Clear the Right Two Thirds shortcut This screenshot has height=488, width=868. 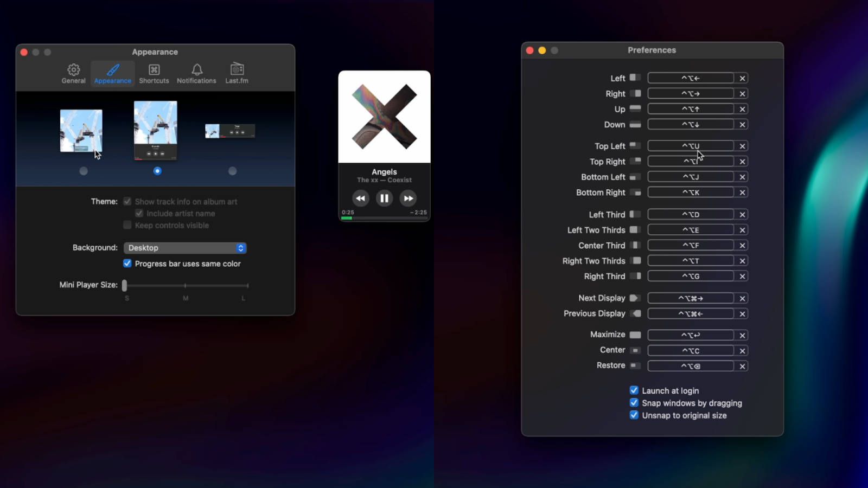pyautogui.click(x=742, y=261)
